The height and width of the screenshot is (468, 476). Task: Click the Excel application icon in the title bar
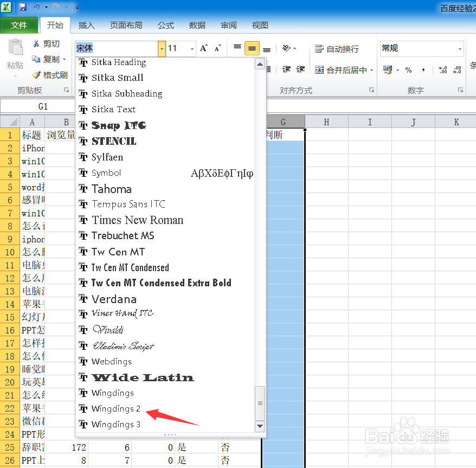pyautogui.click(x=6, y=7)
